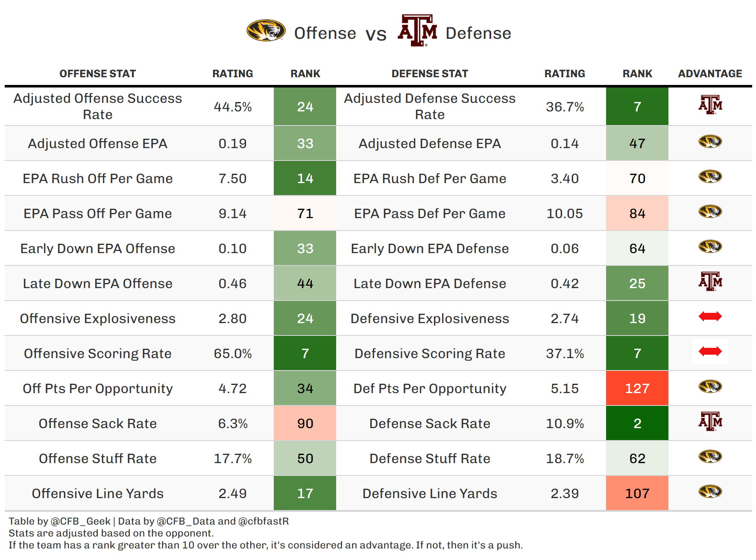The width and height of the screenshot is (756, 560).
Task: Click the pink offense rank 90 cell
Action: click(x=305, y=423)
